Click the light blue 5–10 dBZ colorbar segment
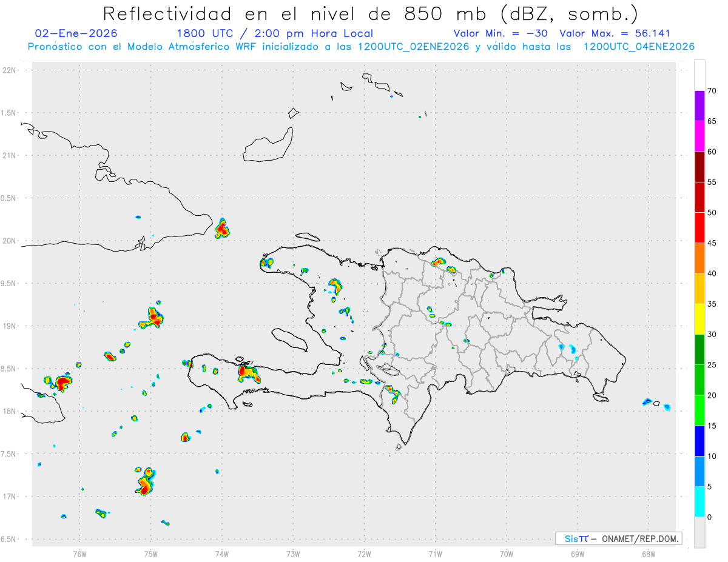This screenshot has height=562, width=728. [x=699, y=472]
